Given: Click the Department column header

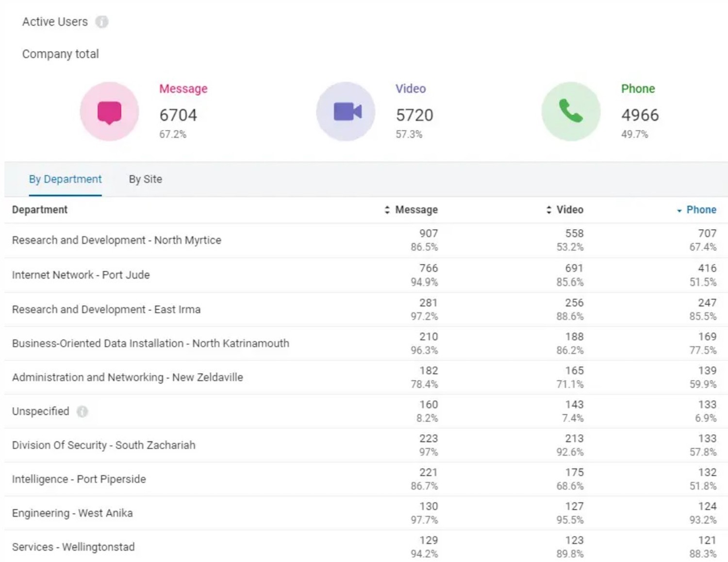Looking at the screenshot, I should pos(40,210).
